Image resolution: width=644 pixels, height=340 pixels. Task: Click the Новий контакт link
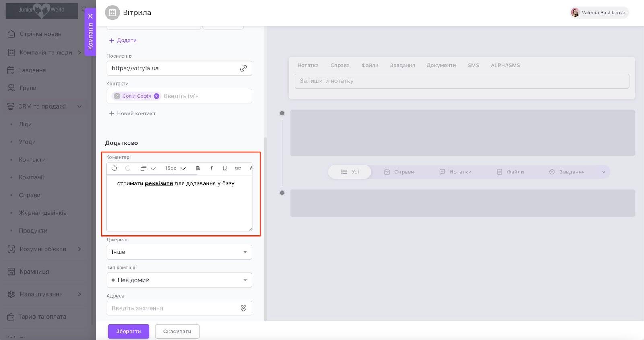pyautogui.click(x=132, y=114)
